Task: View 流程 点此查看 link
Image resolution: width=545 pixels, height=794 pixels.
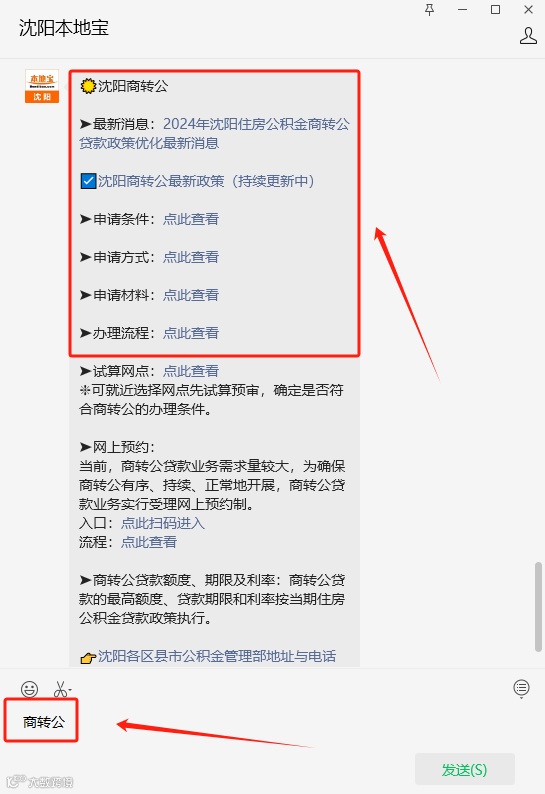Action: tap(148, 542)
